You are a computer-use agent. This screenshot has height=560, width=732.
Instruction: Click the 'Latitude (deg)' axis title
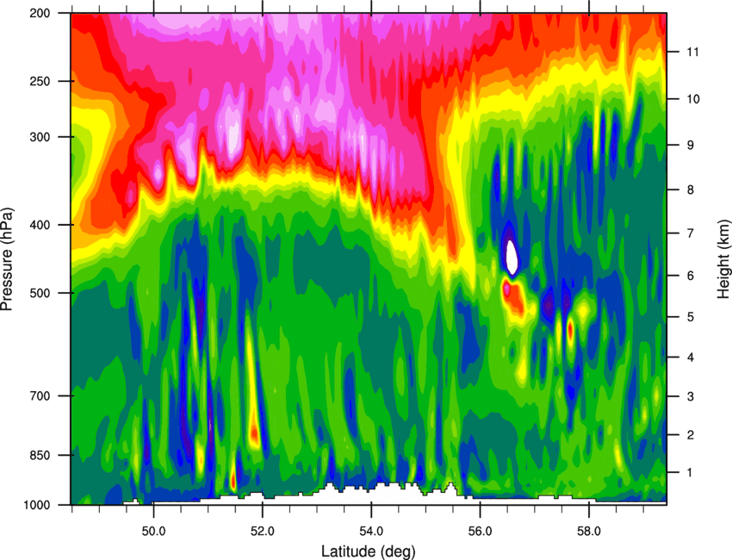(368, 551)
